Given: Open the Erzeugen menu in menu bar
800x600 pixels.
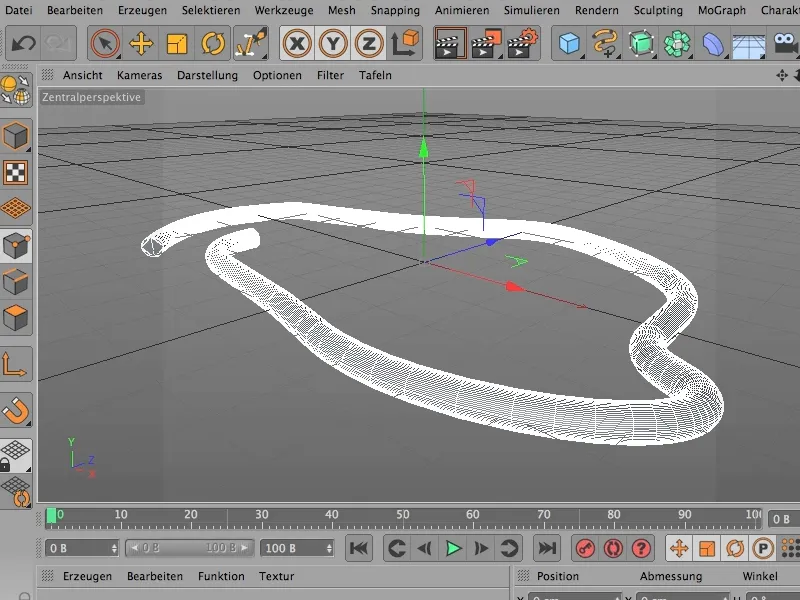Looking at the screenshot, I should 142,10.
